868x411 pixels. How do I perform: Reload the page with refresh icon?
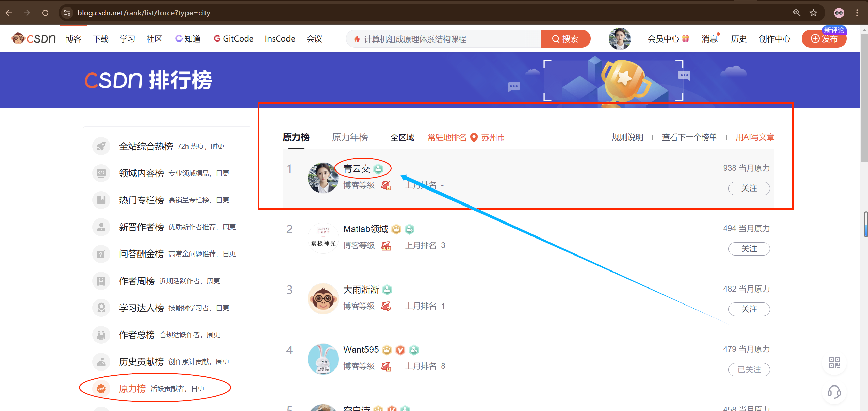pyautogui.click(x=45, y=13)
